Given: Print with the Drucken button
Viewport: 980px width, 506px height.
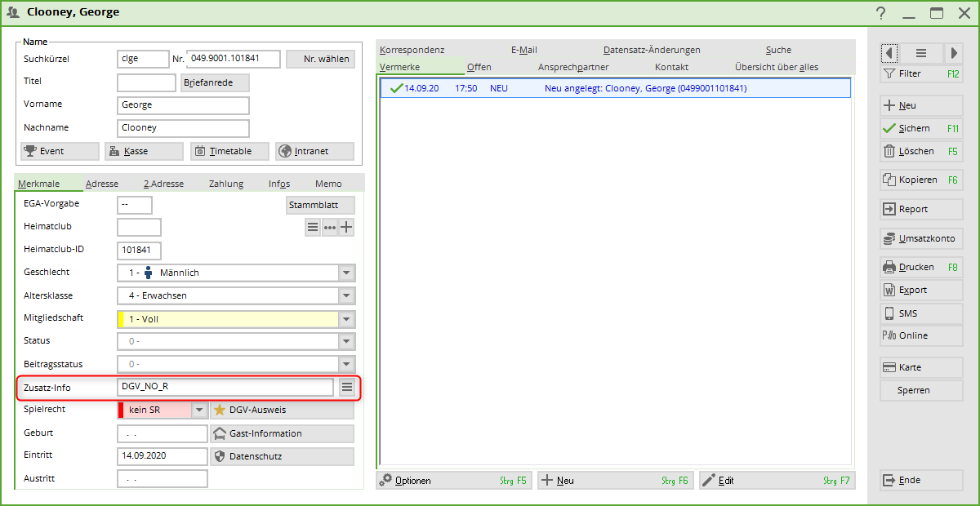Looking at the screenshot, I should coord(920,267).
